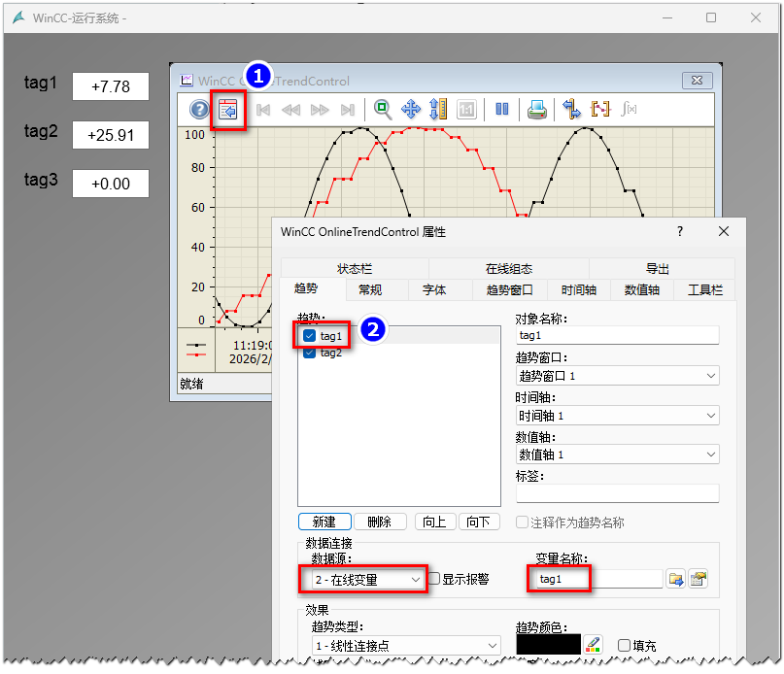Click the 删除 button
This screenshot has height=674, width=784.
379,522
